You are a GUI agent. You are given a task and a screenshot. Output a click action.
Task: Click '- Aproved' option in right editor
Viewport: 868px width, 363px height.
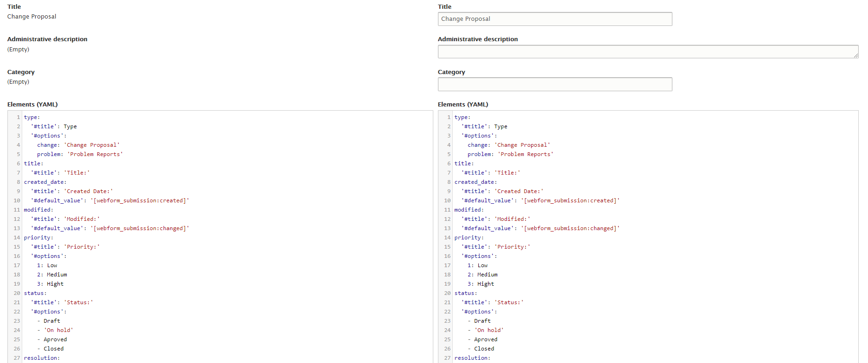coord(482,339)
